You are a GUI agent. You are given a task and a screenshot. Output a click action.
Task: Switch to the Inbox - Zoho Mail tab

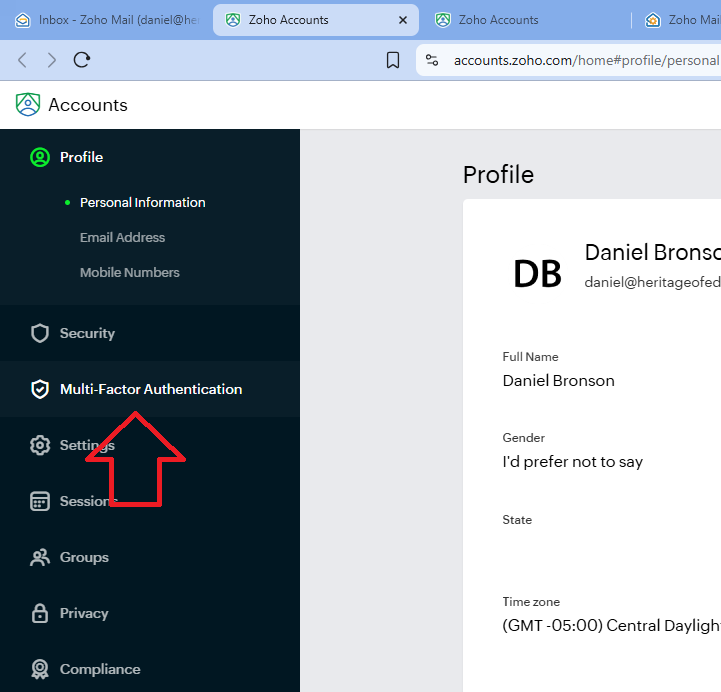[x=107, y=20]
